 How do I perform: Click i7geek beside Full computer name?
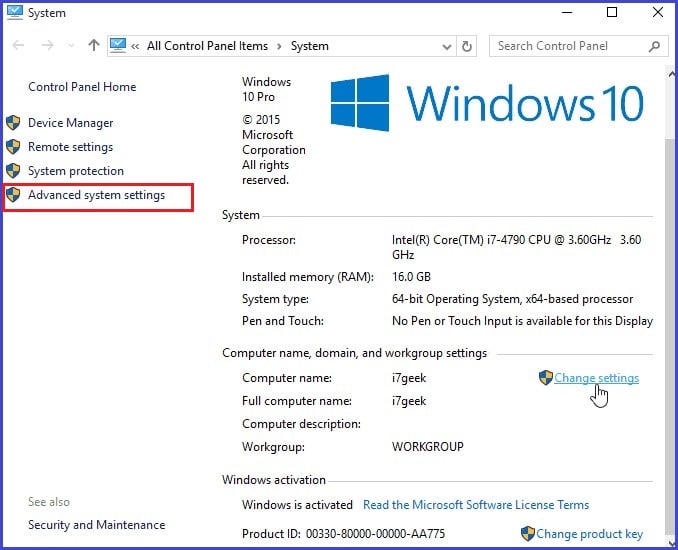409,401
